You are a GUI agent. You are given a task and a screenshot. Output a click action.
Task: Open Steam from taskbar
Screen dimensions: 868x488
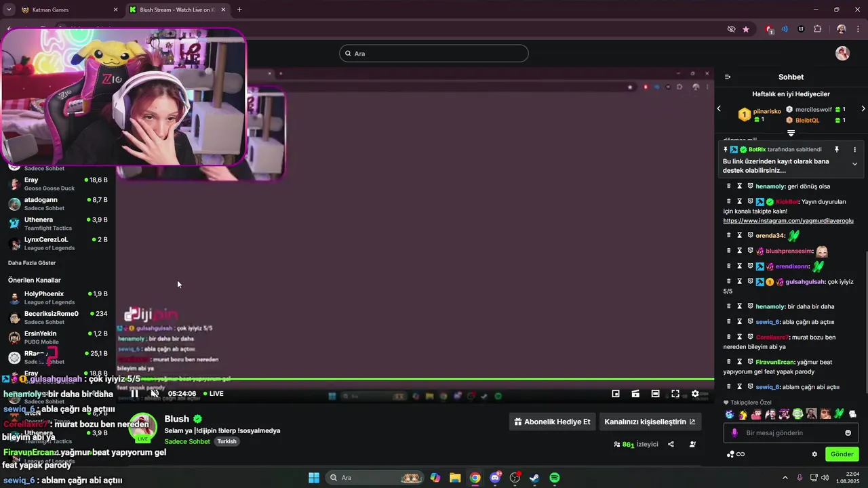point(534,478)
